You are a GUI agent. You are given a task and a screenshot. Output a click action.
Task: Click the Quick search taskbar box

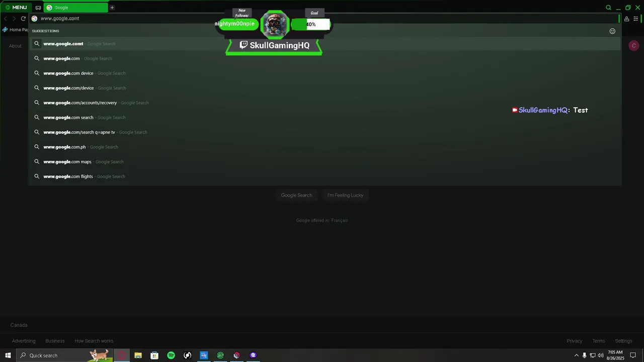pos(64,355)
